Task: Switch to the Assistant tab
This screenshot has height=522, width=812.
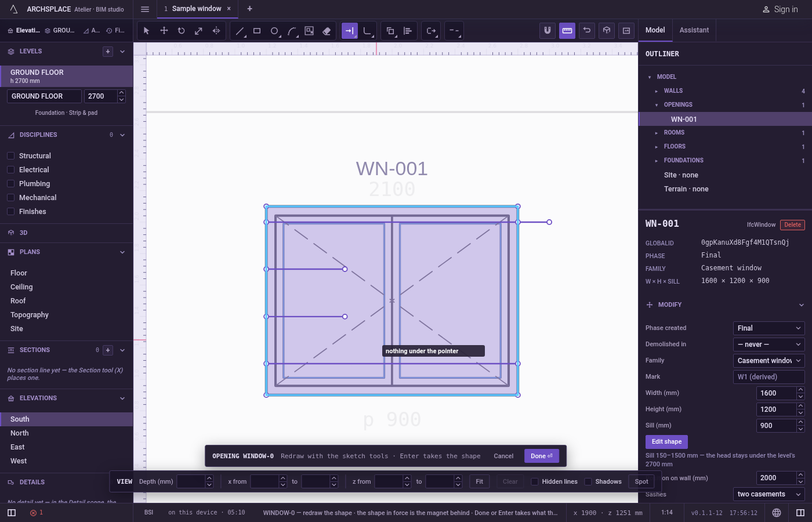Action: [694, 30]
